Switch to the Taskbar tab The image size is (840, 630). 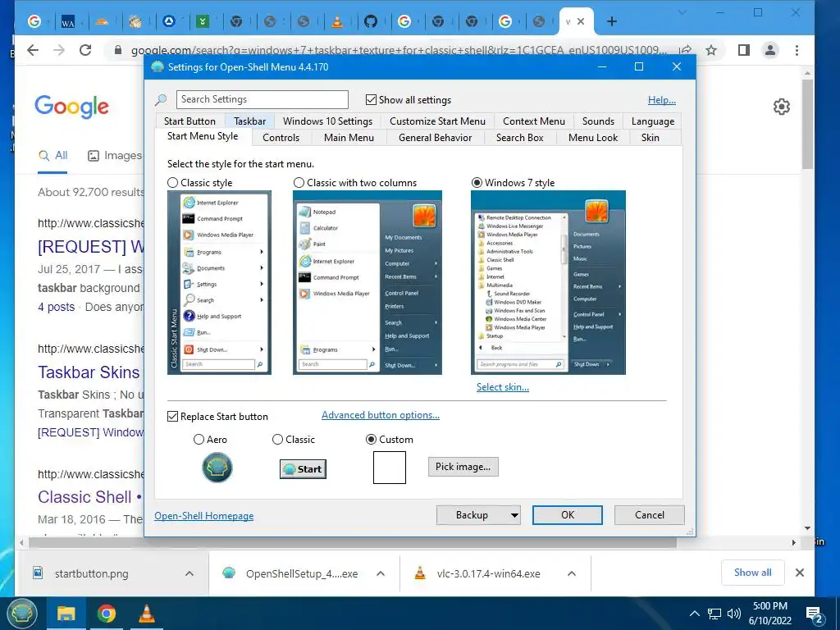pyautogui.click(x=249, y=121)
